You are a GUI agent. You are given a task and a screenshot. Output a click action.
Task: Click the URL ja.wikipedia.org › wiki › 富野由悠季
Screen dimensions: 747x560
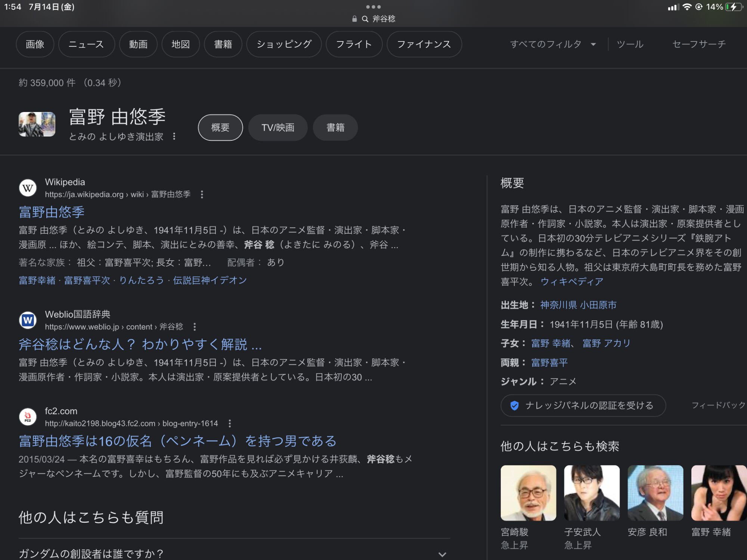[x=118, y=195]
